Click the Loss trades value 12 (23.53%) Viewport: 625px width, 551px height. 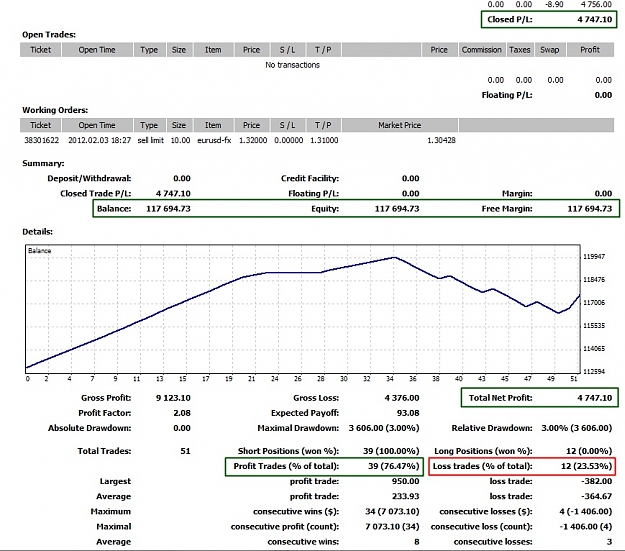click(x=586, y=466)
